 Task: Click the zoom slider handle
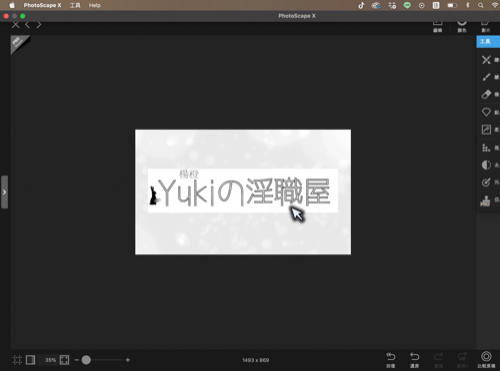(x=86, y=360)
